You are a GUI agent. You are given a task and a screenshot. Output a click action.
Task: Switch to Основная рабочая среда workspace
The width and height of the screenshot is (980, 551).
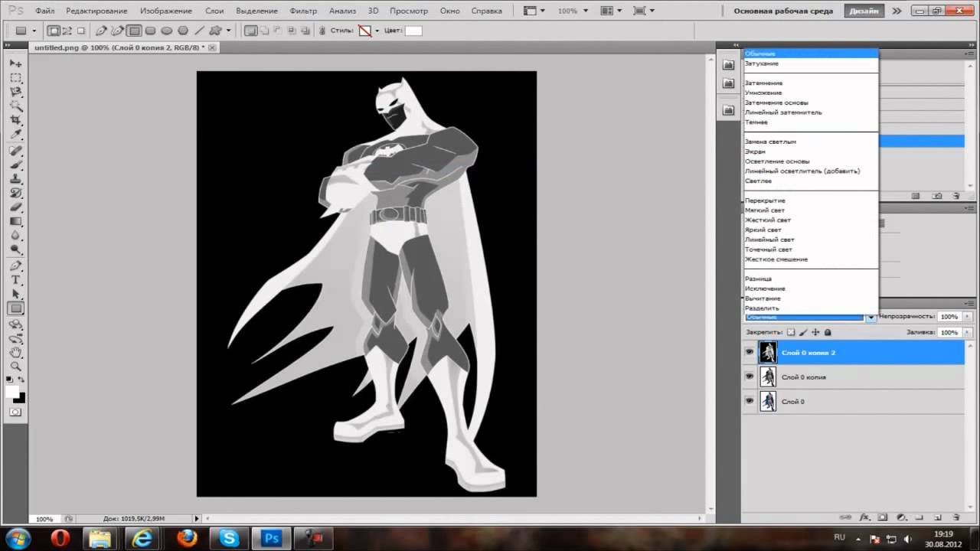click(x=783, y=11)
